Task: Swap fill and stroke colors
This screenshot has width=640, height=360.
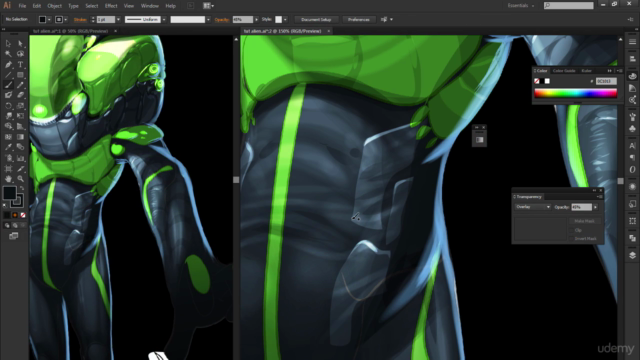Action: click(x=22, y=188)
